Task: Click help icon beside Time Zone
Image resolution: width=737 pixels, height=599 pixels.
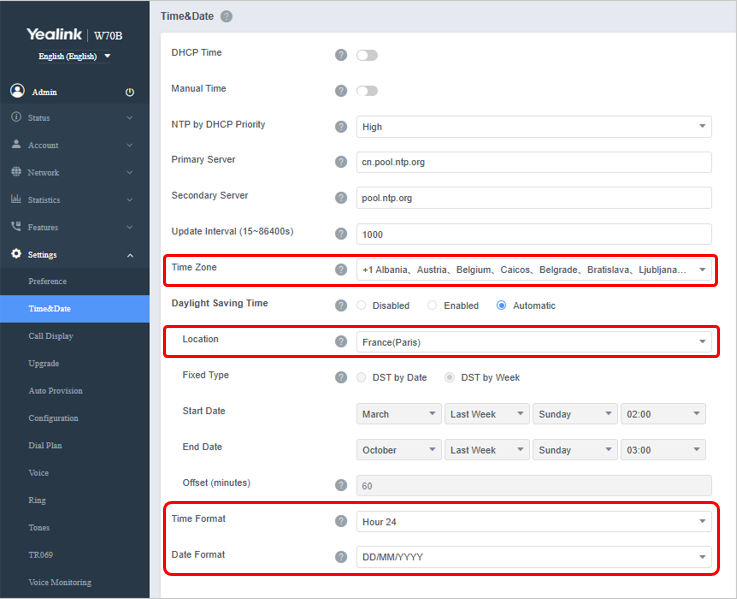Action: point(341,270)
